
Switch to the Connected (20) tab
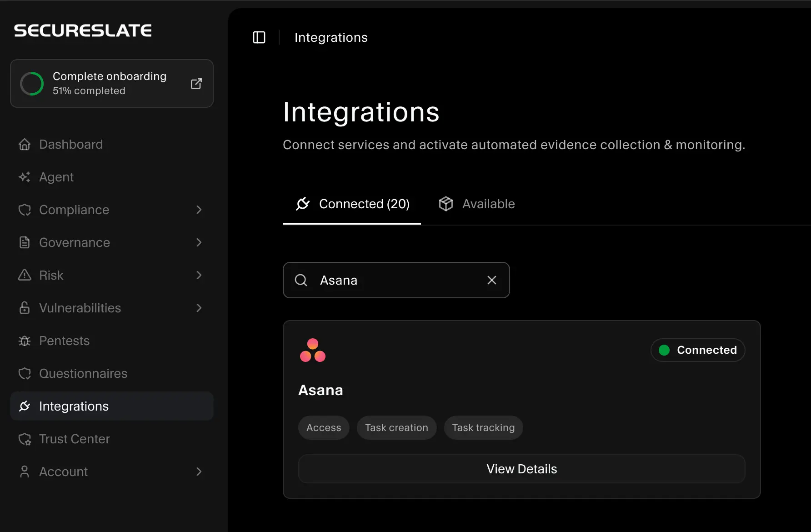[x=352, y=204]
